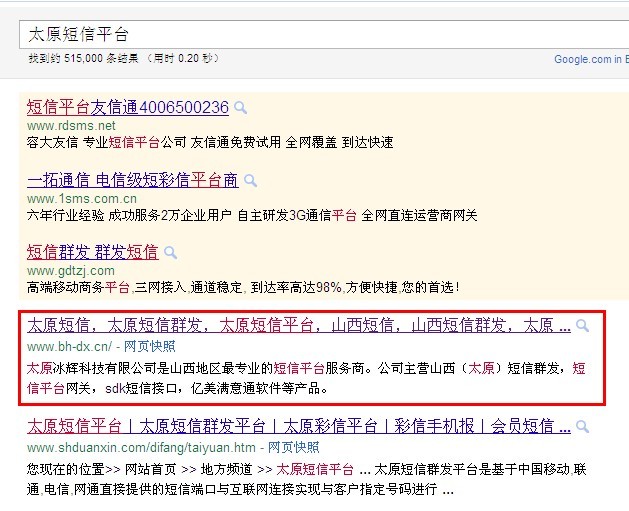Click snippet 您现在的位置>> 网站首页
This screenshot has height=511, width=629.
click(306, 479)
